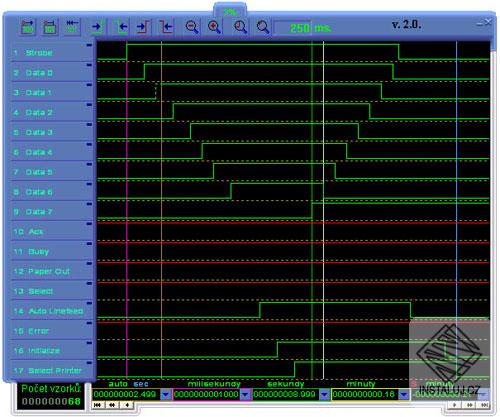The image size is (500, 417).
Task: Toggle the minus button on Data 0 channel
Action: click(x=89, y=65)
